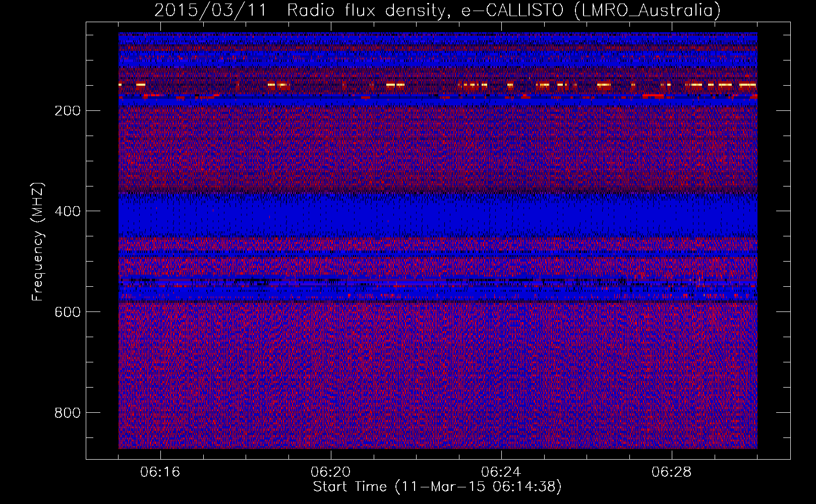
Task: Click the bright yellow interference line below 200 MHz
Action: 438,85
